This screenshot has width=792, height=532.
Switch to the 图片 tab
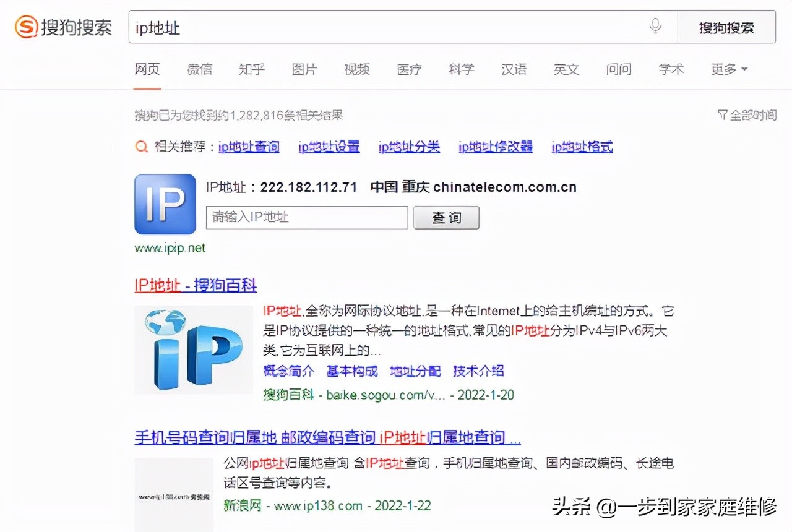304,69
